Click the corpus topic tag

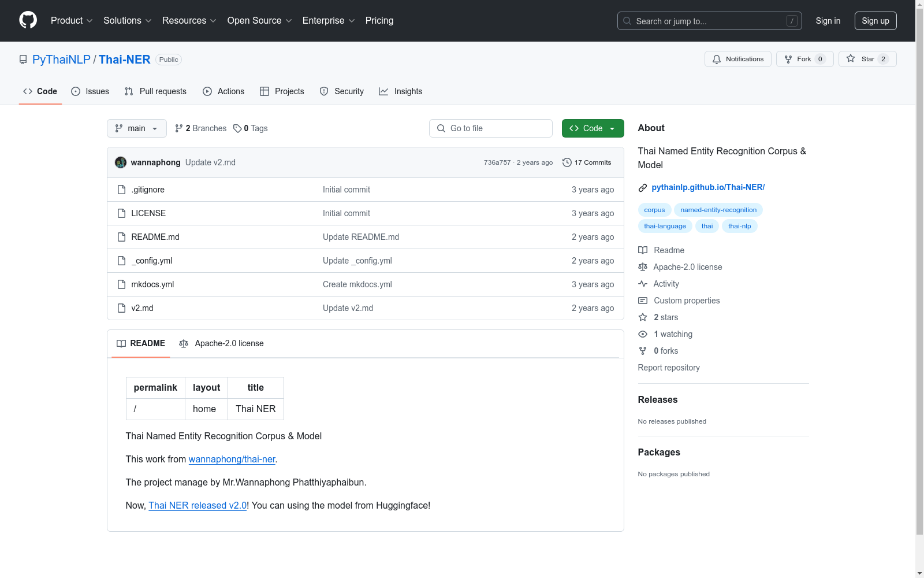[654, 210]
